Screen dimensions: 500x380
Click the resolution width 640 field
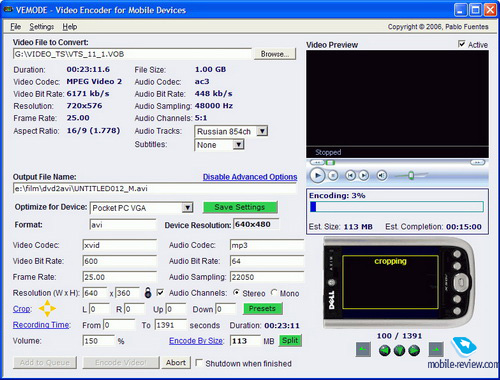tap(95, 293)
